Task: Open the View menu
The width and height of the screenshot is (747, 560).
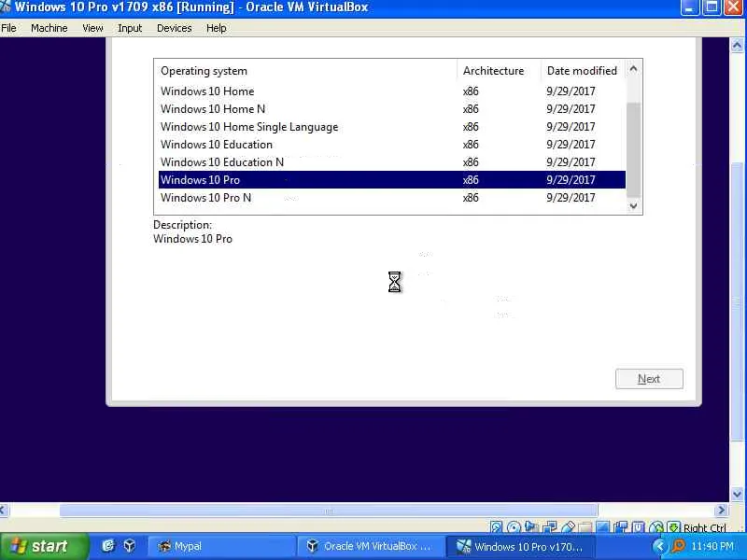Action: pyautogui.click(x=92, y=28)
